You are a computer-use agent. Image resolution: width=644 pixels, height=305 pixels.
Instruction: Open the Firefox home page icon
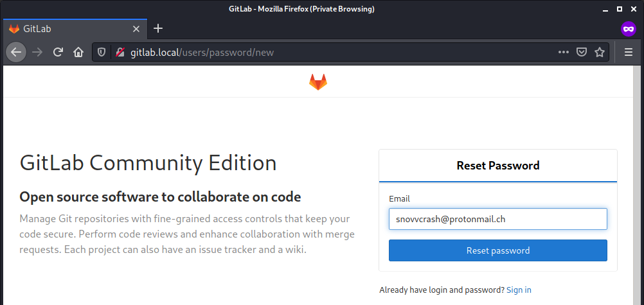coord(78,52)
